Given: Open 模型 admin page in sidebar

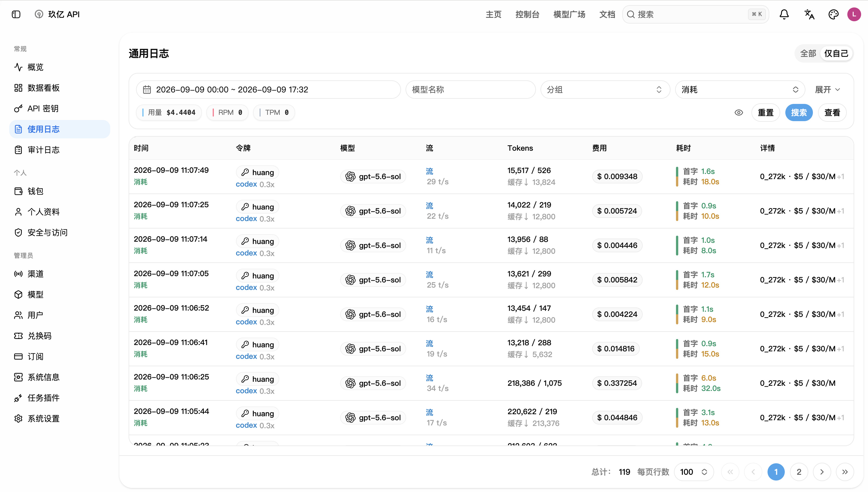Looking at the screenshot, I should coord(59,294).
